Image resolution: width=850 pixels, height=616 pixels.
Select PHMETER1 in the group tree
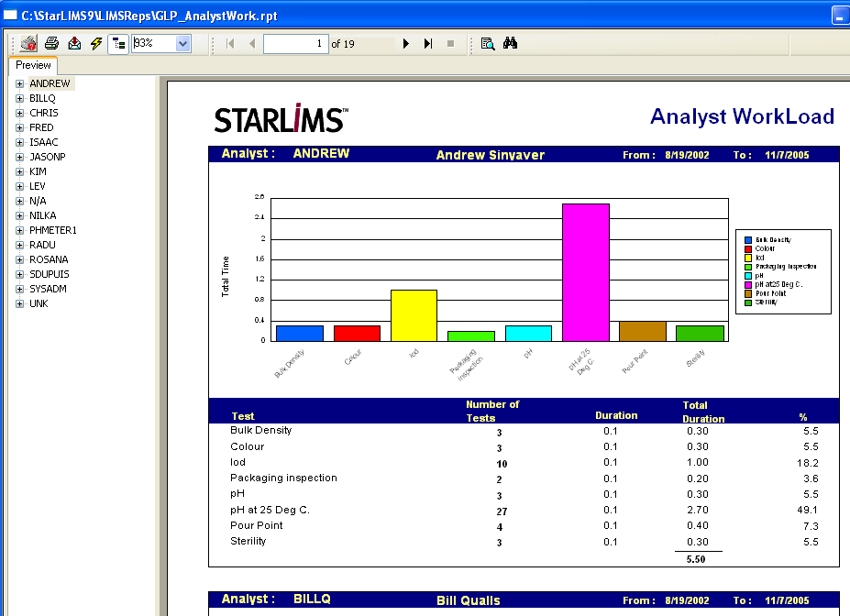pyautogui.click(x=53, y=230)
